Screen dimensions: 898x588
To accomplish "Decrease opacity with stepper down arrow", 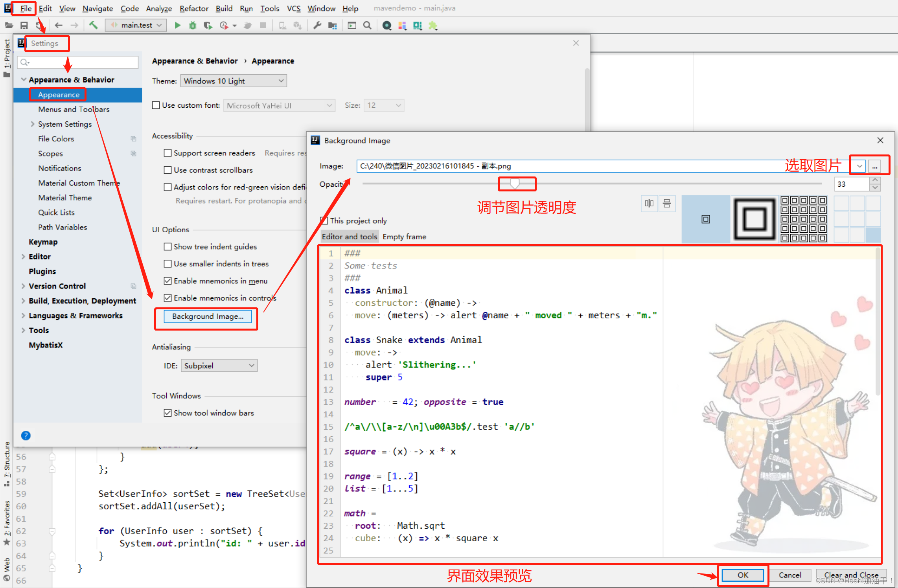I will 875,188.
